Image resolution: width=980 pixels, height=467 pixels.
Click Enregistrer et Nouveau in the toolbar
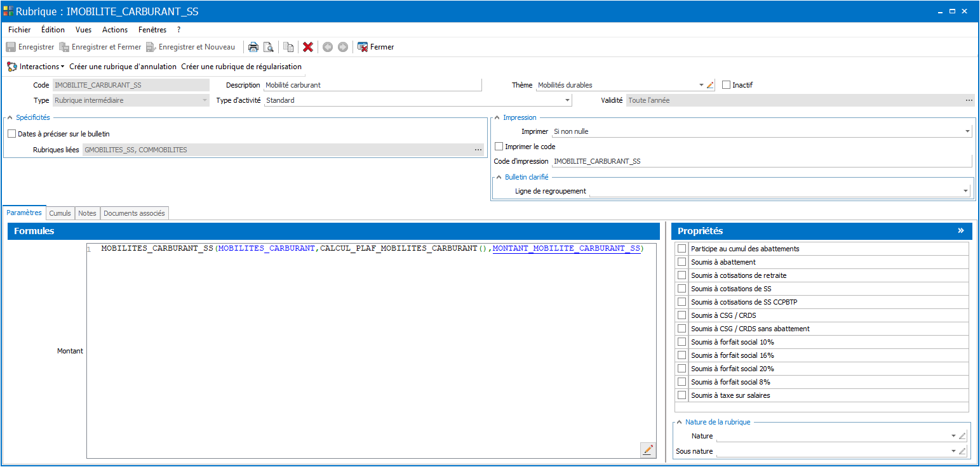[x=191, y=47]
